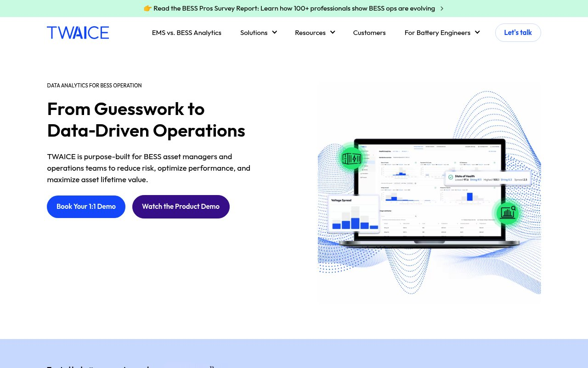Click the laptop dashboard image
588x368 pixels.
coord(430,192)
